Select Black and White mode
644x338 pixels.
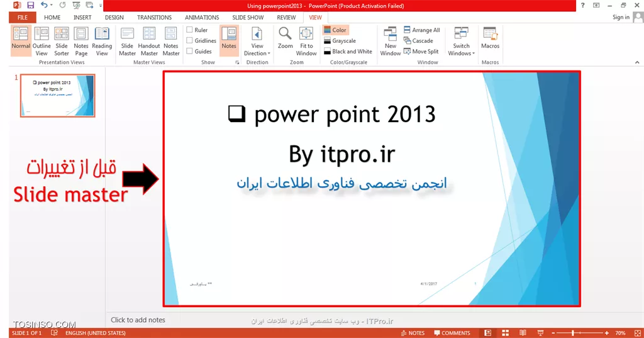point(348,52)
